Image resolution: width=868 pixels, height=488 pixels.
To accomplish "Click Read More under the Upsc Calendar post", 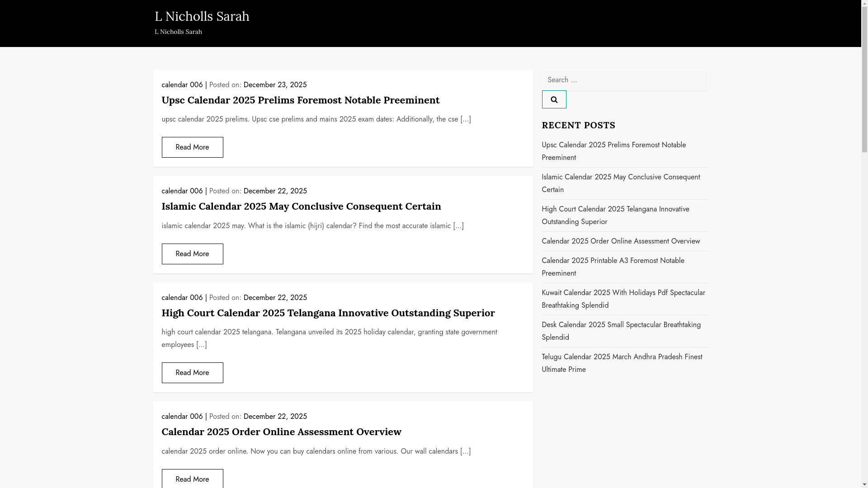I will pyautogui.click(x=192, y=147).
